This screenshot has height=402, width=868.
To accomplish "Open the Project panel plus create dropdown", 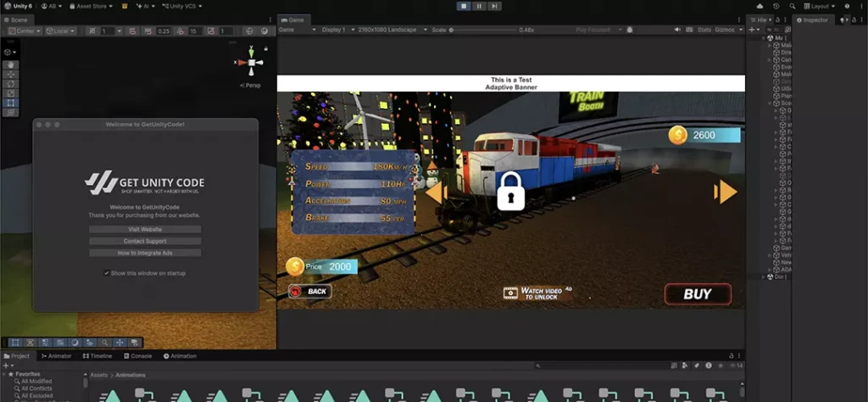I will (7, 366).
